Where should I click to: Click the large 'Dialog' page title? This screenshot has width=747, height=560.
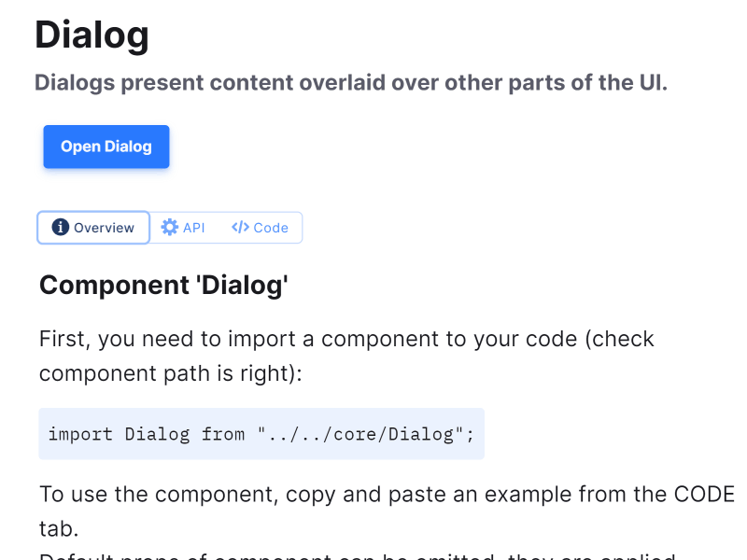[92, 35]
